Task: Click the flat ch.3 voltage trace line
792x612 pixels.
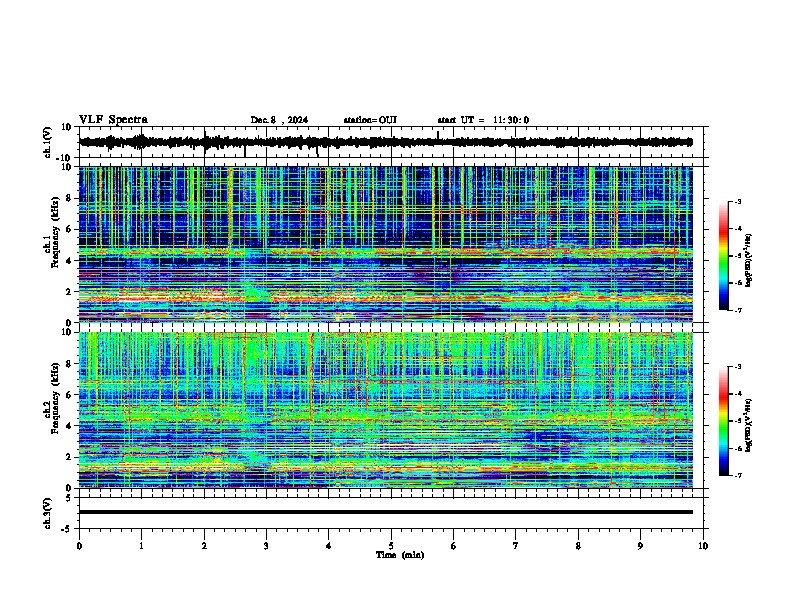Action: point(385,512)
